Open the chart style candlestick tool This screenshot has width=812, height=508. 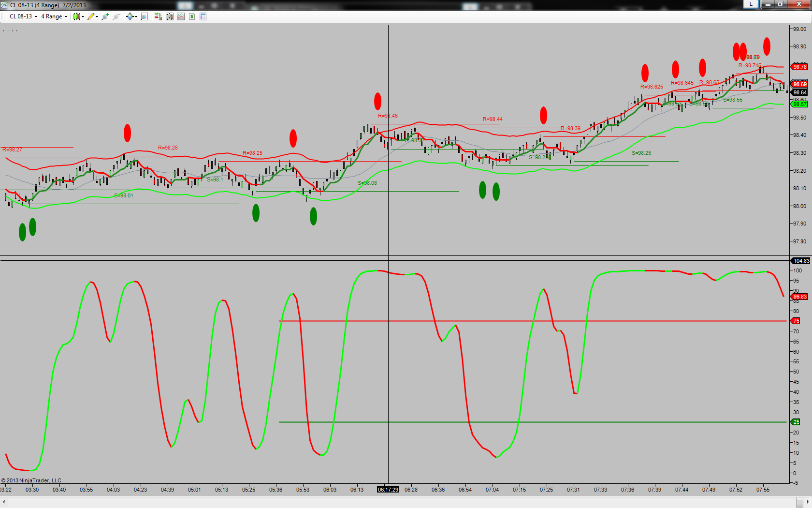(76, 16)
